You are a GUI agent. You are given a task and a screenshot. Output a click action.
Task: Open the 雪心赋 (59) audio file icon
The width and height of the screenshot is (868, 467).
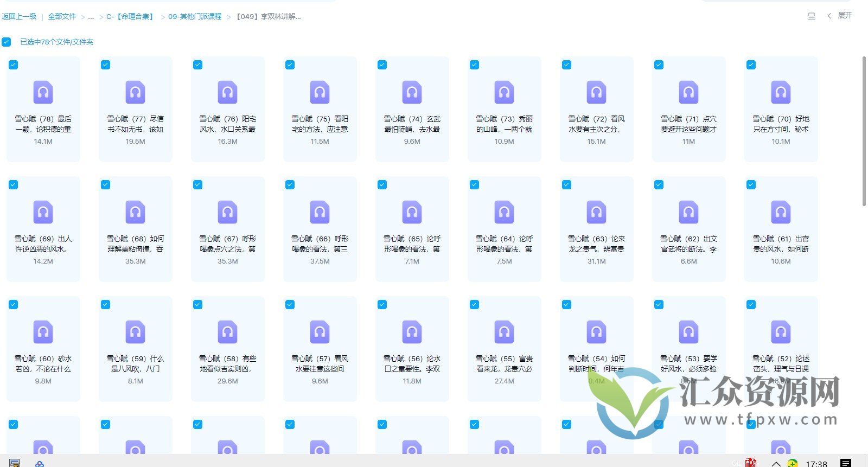tap(135, 332)
